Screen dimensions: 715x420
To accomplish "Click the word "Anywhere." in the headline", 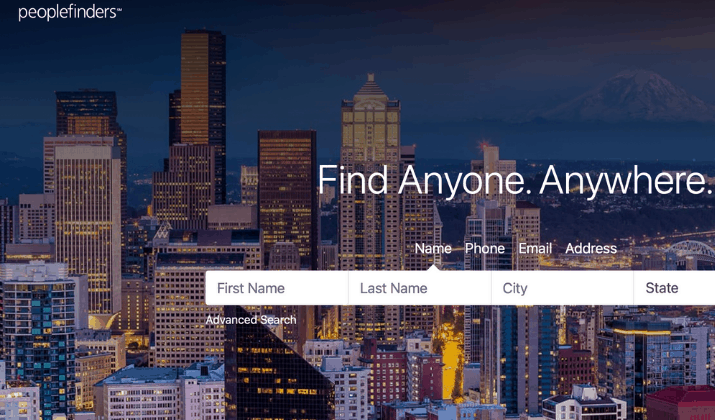I will (626, 181).
